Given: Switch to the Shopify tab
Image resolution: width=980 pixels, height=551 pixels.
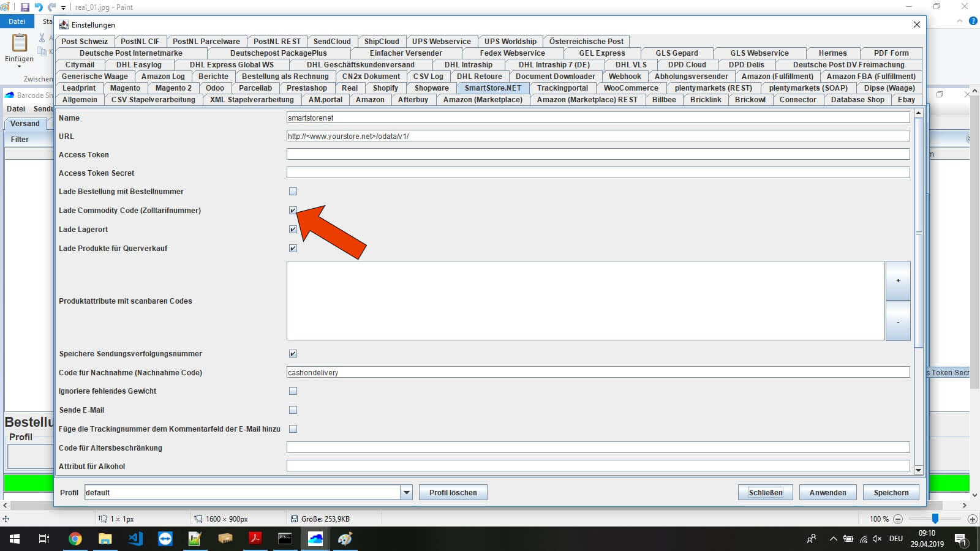Looking at the screenshot, I should (385, 88).
